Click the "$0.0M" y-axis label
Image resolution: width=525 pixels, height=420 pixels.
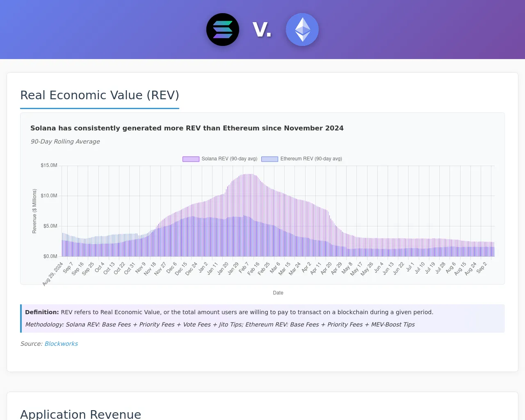50,256
